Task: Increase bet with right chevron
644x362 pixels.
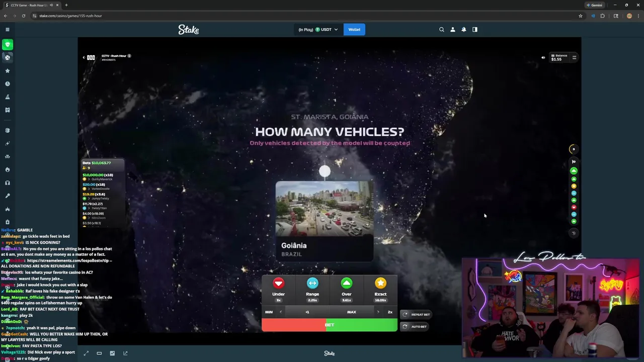Action: click(378, 312)
